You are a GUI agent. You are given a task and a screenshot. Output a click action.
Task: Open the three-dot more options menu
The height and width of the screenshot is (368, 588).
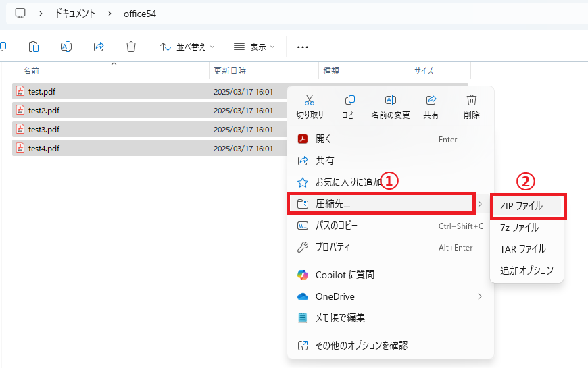303,47
